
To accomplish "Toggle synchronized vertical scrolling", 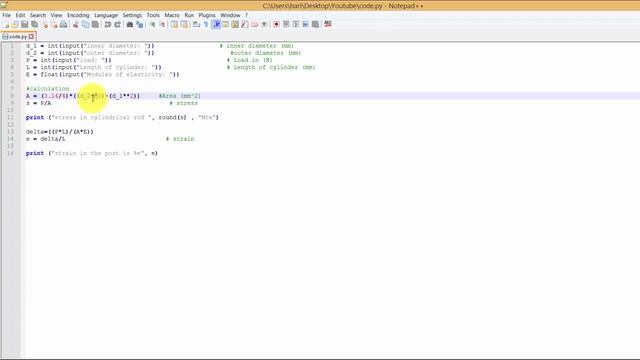I will [174, 24].
